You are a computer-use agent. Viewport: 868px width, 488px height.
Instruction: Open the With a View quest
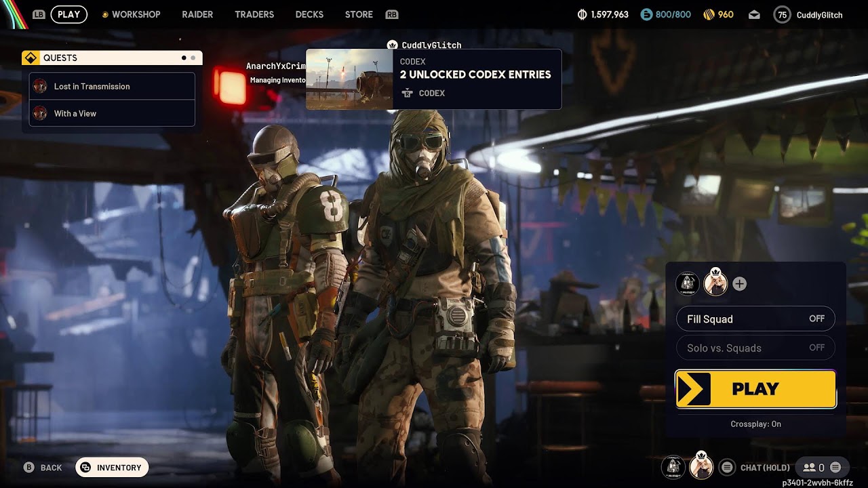coord(112,113)
